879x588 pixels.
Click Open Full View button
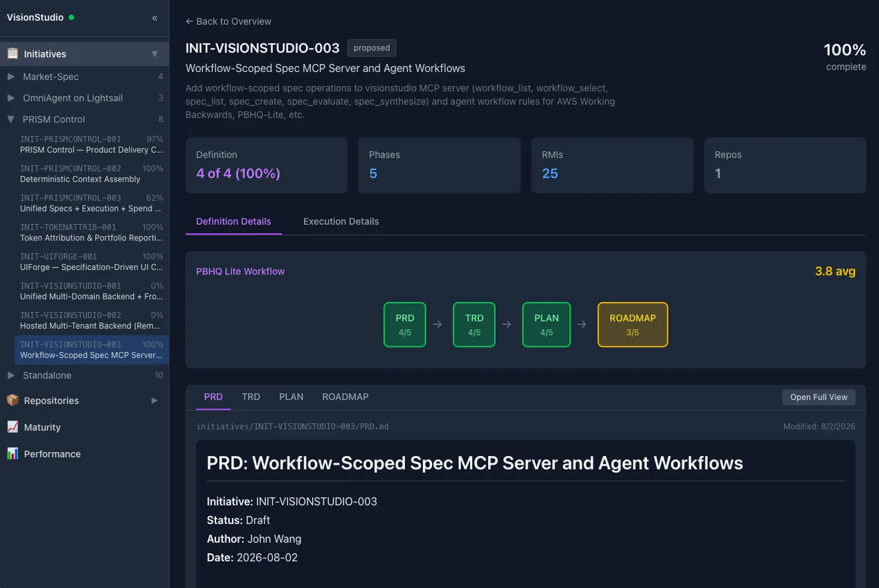pos(819,397)
